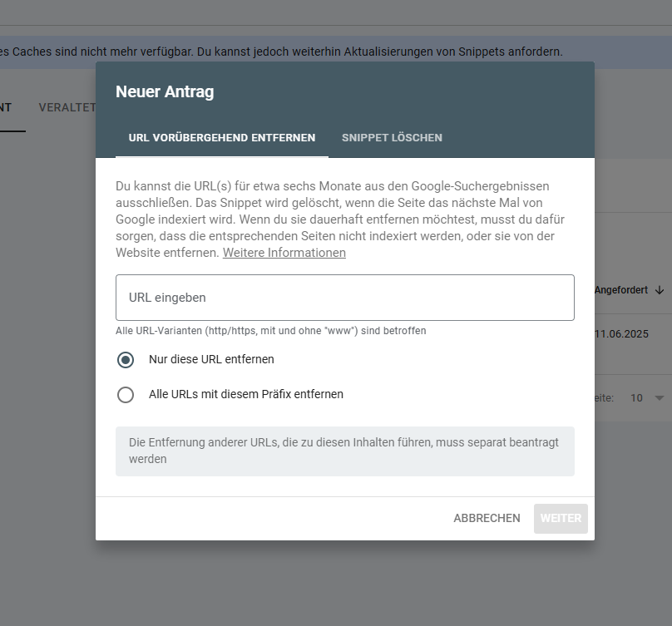
Task: Open the rows per page dropdown
Action: point(647,397)
